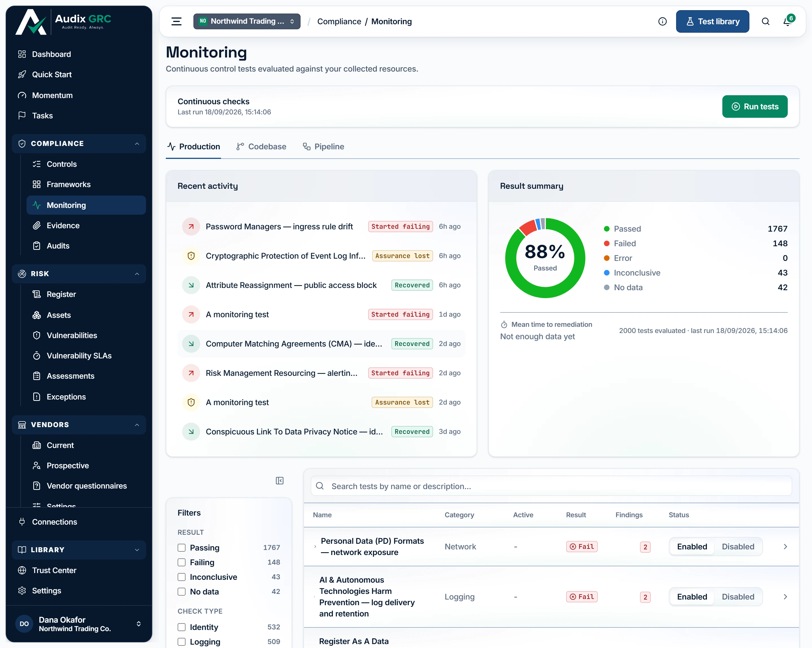Click the Run tests button

pos(754,106)
